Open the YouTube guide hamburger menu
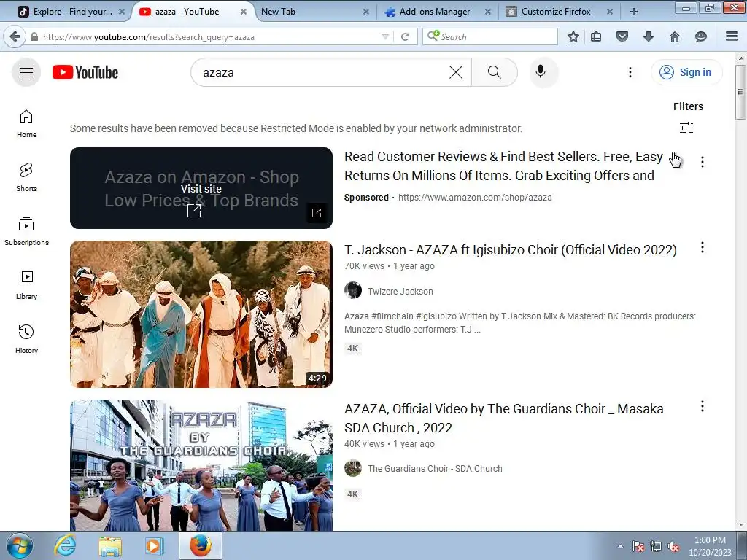 [26, 72]
